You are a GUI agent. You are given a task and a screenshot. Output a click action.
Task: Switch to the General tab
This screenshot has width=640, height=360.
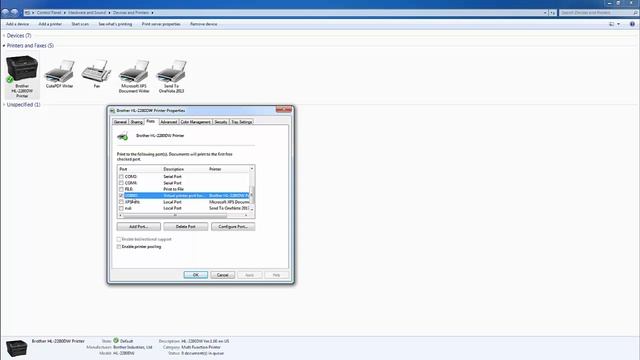point(120,122)
